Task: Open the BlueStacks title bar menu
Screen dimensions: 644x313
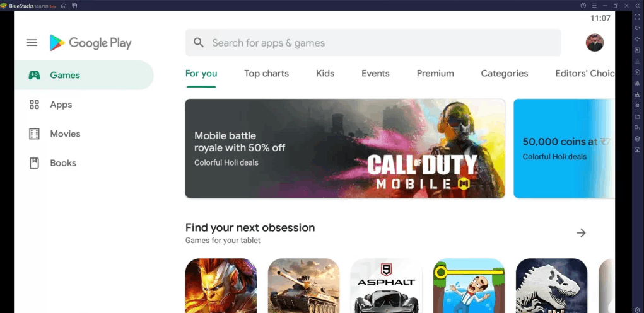Action: [594, 6]
